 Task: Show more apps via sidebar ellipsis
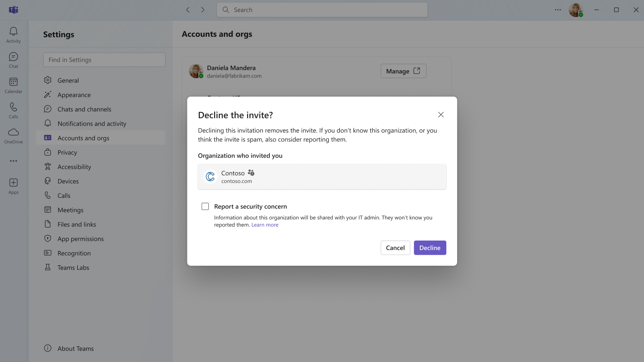[x=14, y=161]
